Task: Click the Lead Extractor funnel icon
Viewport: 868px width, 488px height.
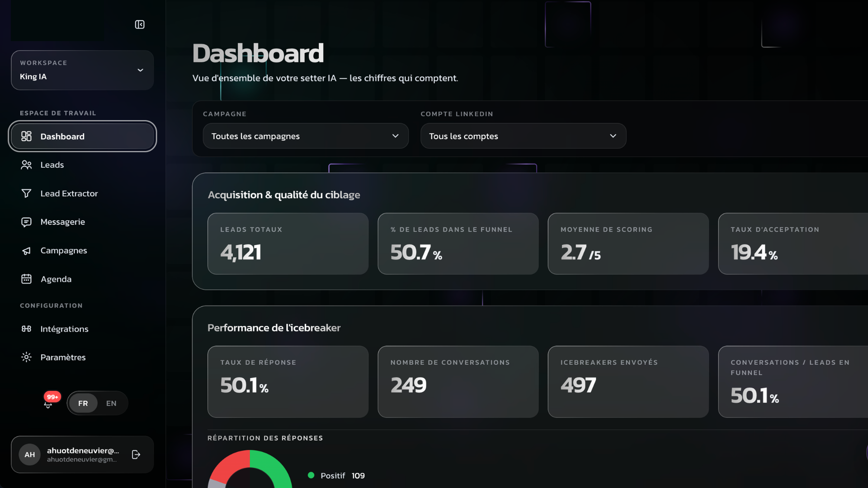Action: click(26, 193)
